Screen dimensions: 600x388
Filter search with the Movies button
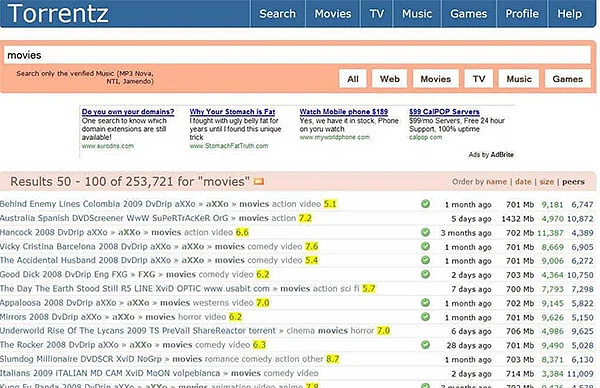pyautogui.click(x=435, y=79)
